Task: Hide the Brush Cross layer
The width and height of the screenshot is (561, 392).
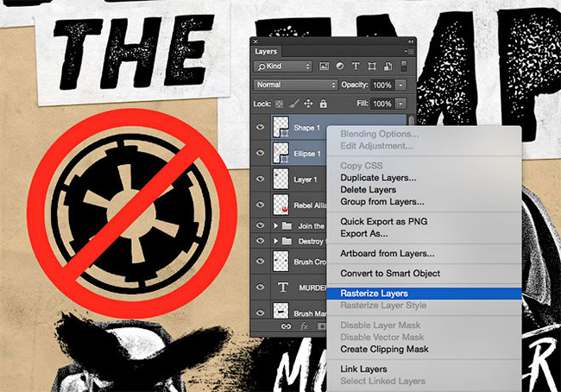Action: (x=260, y=262)
